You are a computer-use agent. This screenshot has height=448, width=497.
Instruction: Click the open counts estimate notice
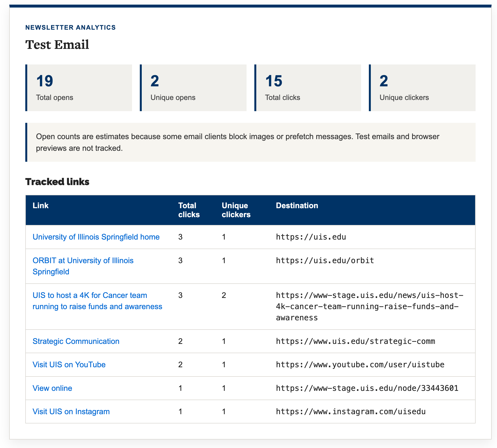point(250,142)
